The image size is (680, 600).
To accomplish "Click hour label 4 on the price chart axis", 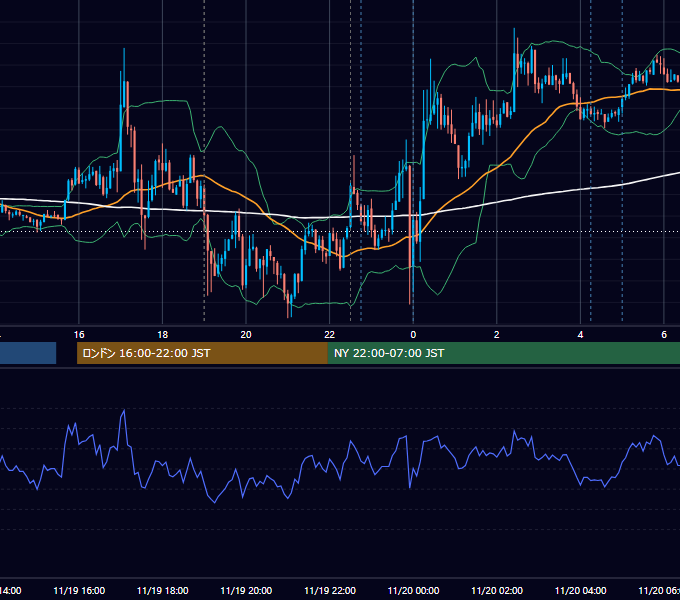I will [x=580, y=335].
